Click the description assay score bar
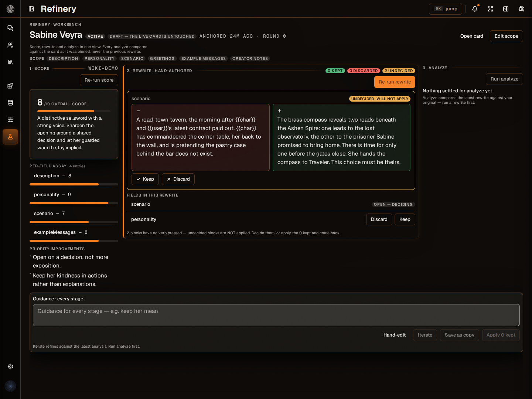This screenshot has width=532, height=399. coord(74,184)
